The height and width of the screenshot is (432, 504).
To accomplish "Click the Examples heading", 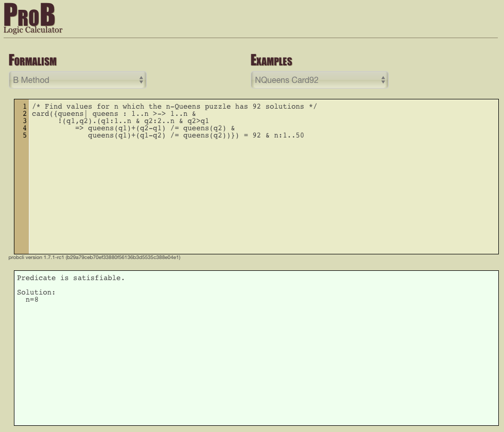I will [x=271, y=61].
